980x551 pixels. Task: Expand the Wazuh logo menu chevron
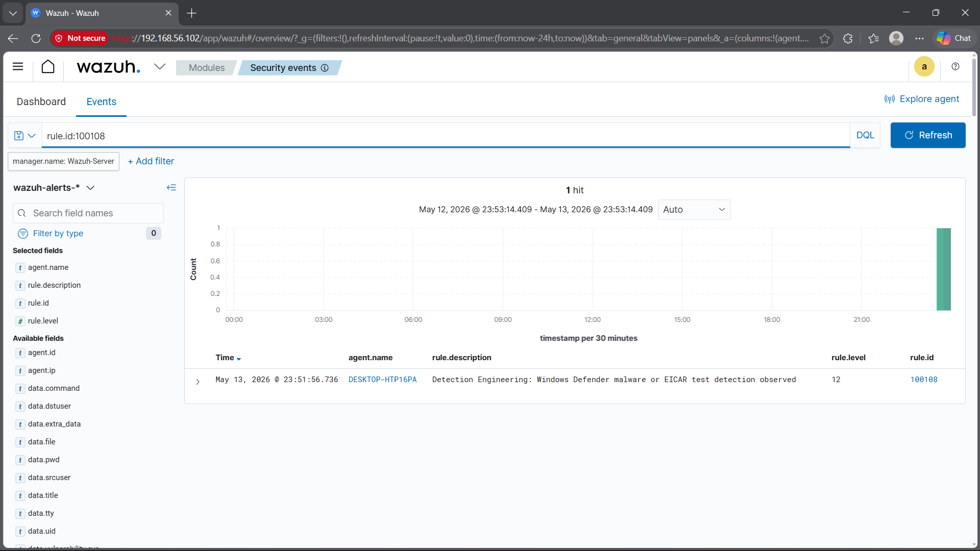pyautogui.click(x=160, y=67)
